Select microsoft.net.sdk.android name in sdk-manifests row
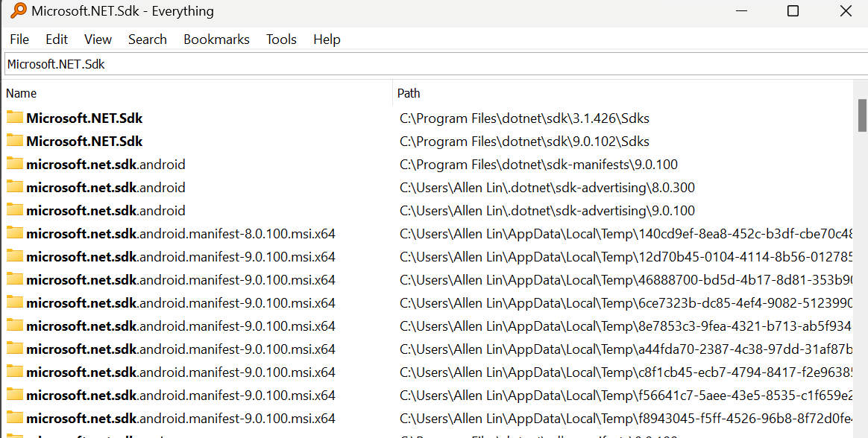The height and width of the screenshot is (438, 868). click(x=106, y=164)
